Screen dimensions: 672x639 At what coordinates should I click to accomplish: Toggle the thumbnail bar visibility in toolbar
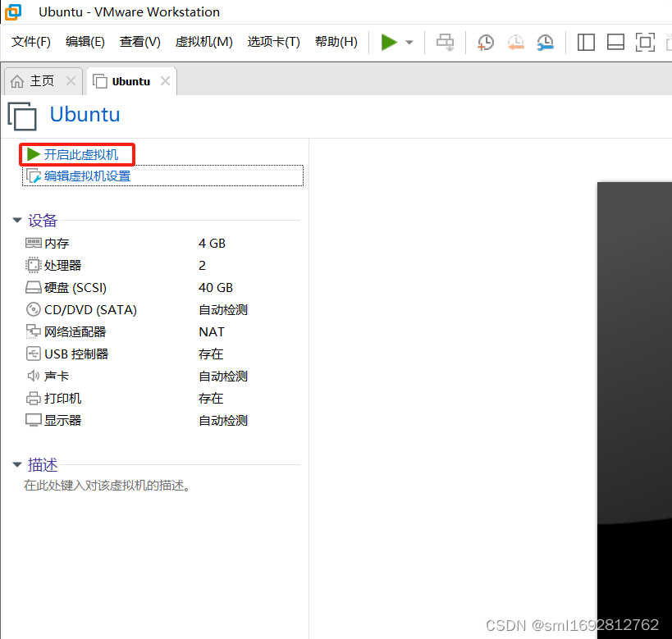[615, 42]
